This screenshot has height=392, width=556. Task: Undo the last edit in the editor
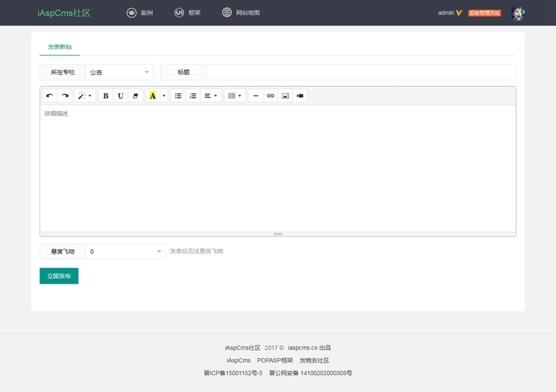pos(49,96)
